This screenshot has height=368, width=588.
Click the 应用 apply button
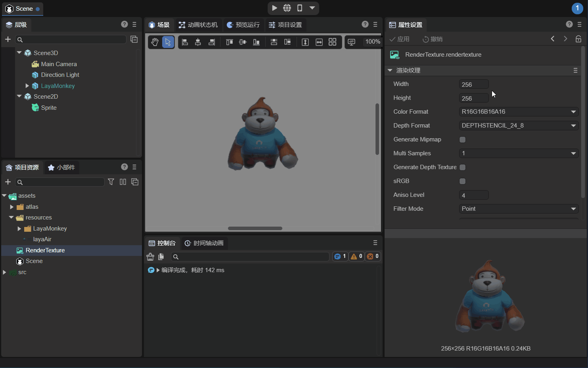(x=400, y=39)
